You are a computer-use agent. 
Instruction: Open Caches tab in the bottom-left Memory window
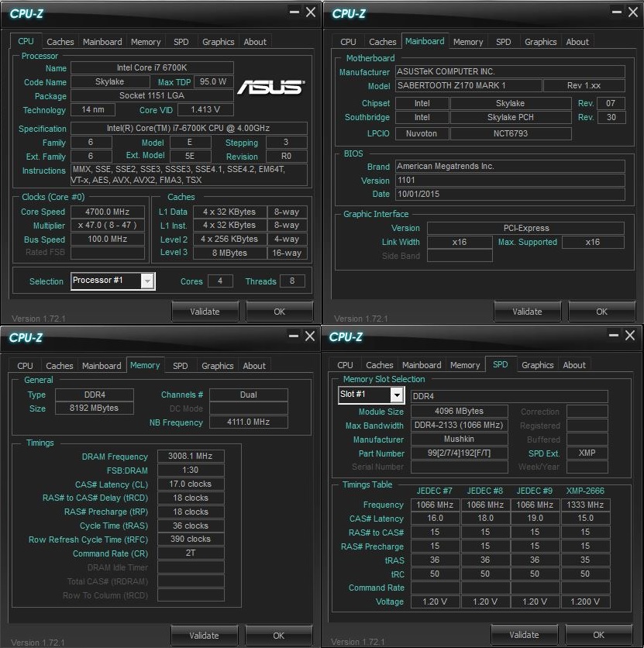[60, 366]
